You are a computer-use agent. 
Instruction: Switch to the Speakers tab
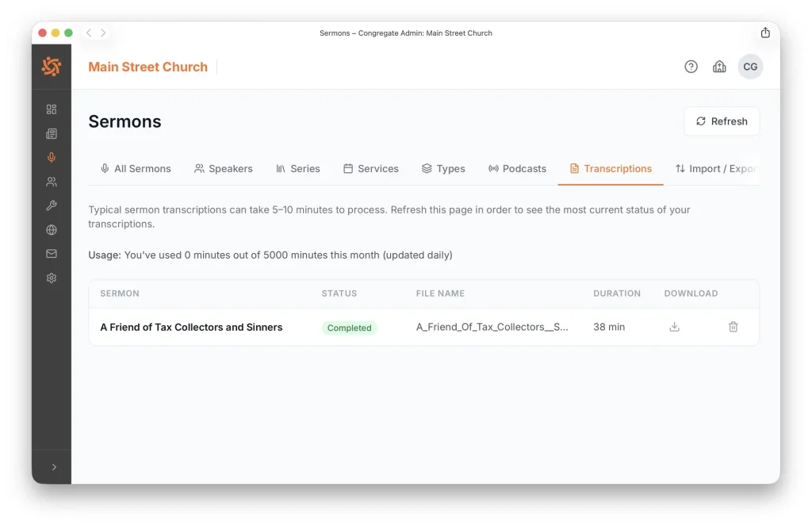[x=223, y=168]
